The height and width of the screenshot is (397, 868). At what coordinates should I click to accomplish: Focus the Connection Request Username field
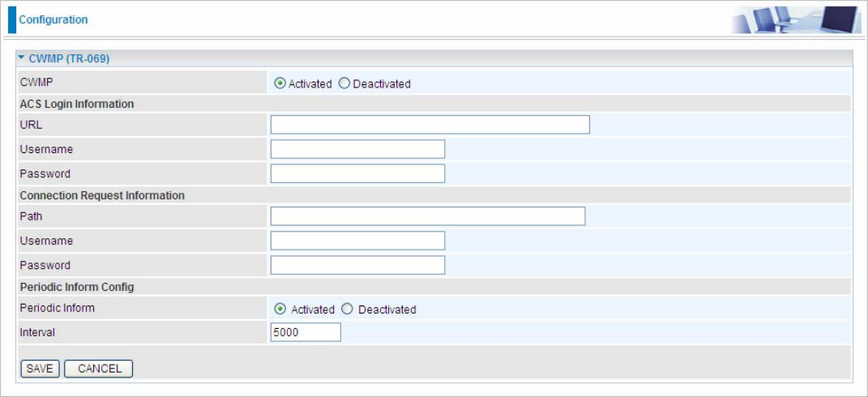(357, 241)
